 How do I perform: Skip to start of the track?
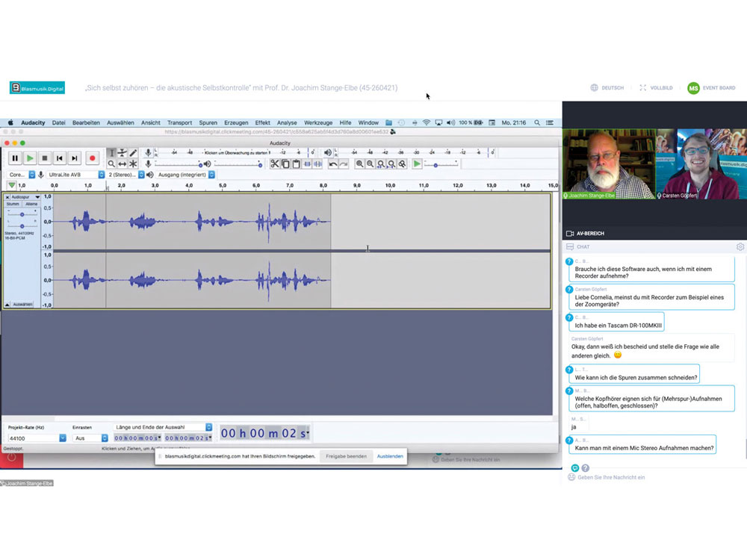pos(59,158)
